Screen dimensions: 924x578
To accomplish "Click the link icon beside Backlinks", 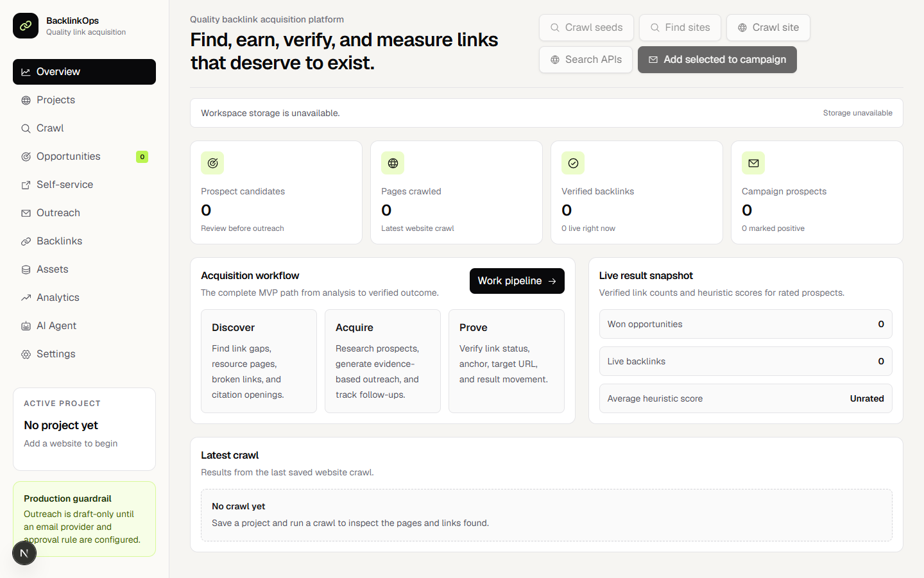I will pos(26,241).
